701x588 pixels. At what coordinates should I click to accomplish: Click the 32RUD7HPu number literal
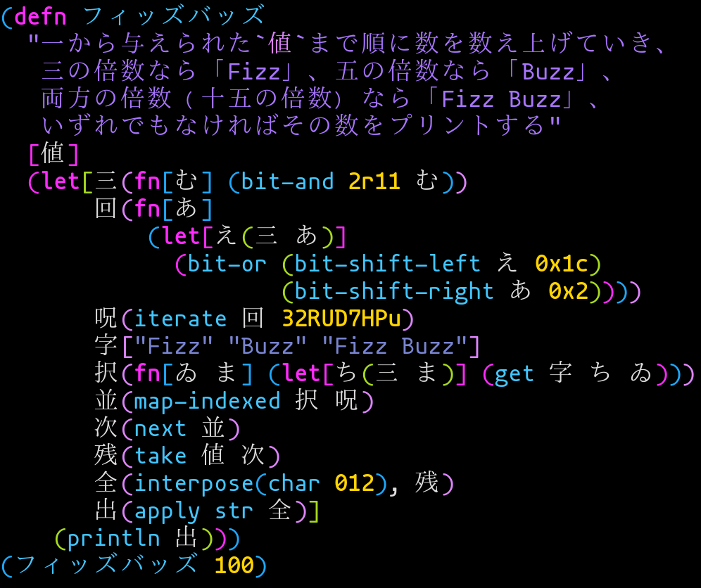click(341, 319)
